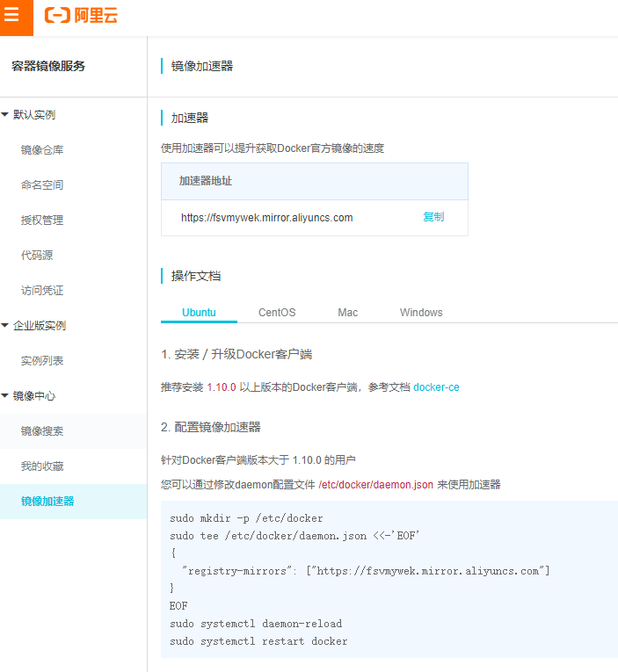The image size is (618, 672).
Task: Open the orange hamburger menu
Action: coord(16,18)
